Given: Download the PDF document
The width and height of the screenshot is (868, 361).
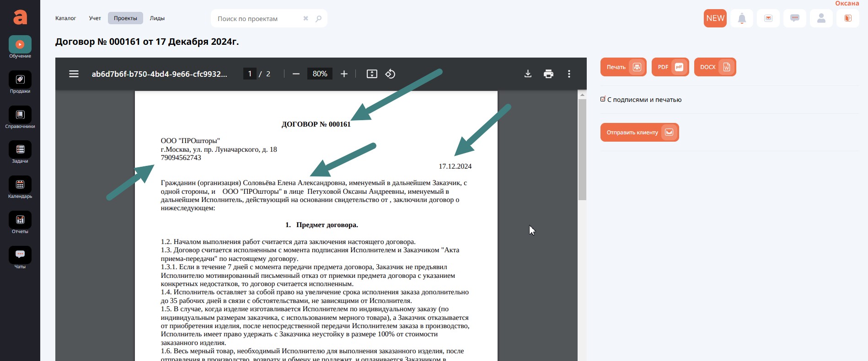Looking at the screenshot, I should click(x=528, y=74).
